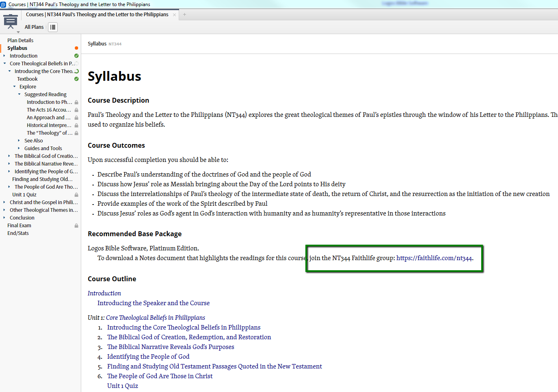Click progress ring beside Core Theological Beliefs
Viewport: 558px width, 392px height.
tap(76, 63)
